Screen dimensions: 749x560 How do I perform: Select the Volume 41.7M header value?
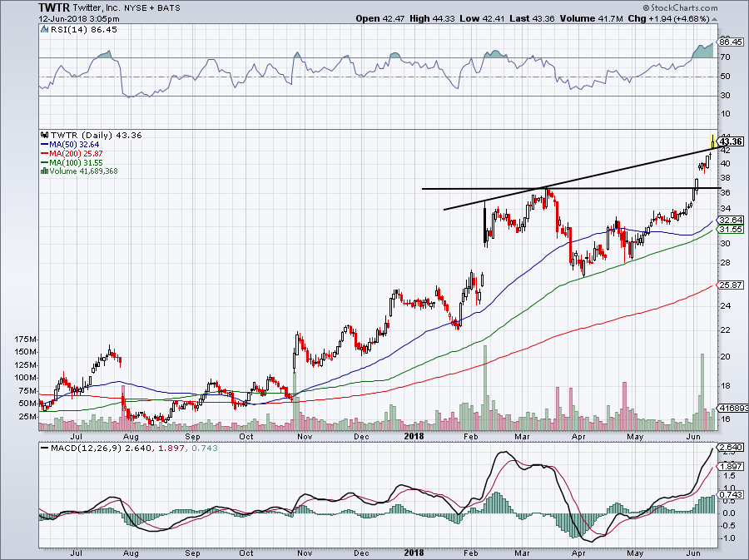pyautogui.click(x=592, y=18)
